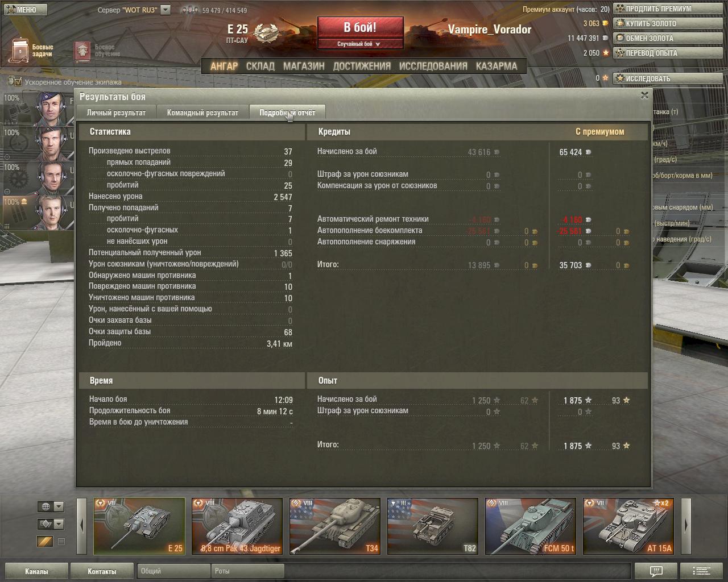The image size is (728, 582).
Task: Select 8,8 cm Pak 43 Jagdtiger tank
Action: (x=237, y=526)
